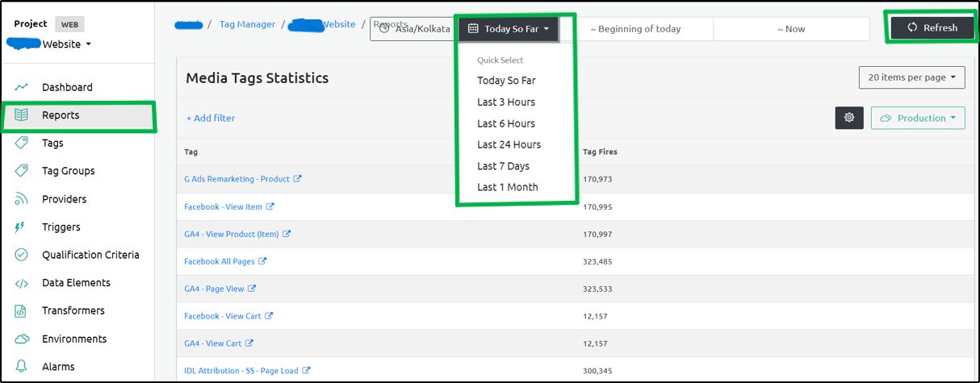Open the 20 items per page dropdown
The image size is (980, 383).
912,77
